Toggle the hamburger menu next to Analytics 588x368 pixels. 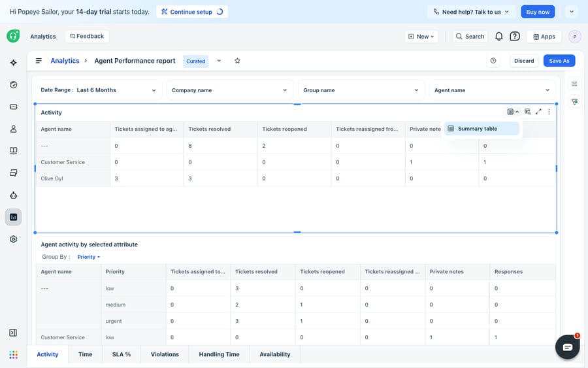[x=39, y=61]
